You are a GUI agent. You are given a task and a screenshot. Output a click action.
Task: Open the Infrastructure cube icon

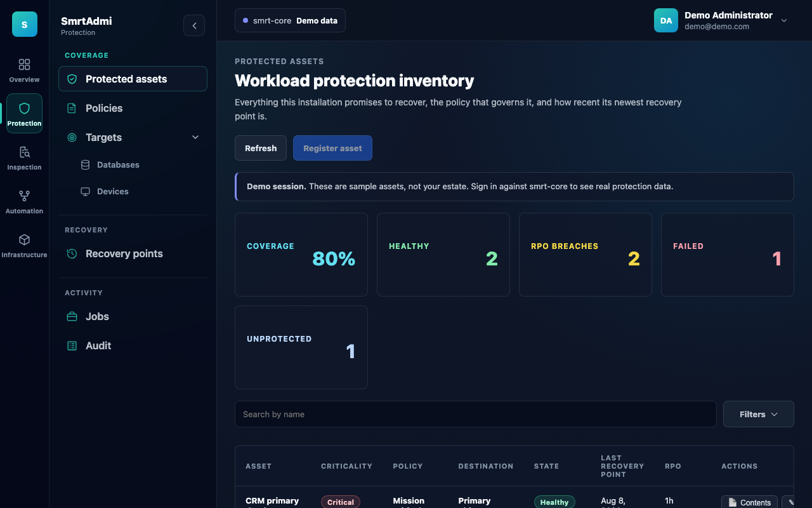point(24,239)
